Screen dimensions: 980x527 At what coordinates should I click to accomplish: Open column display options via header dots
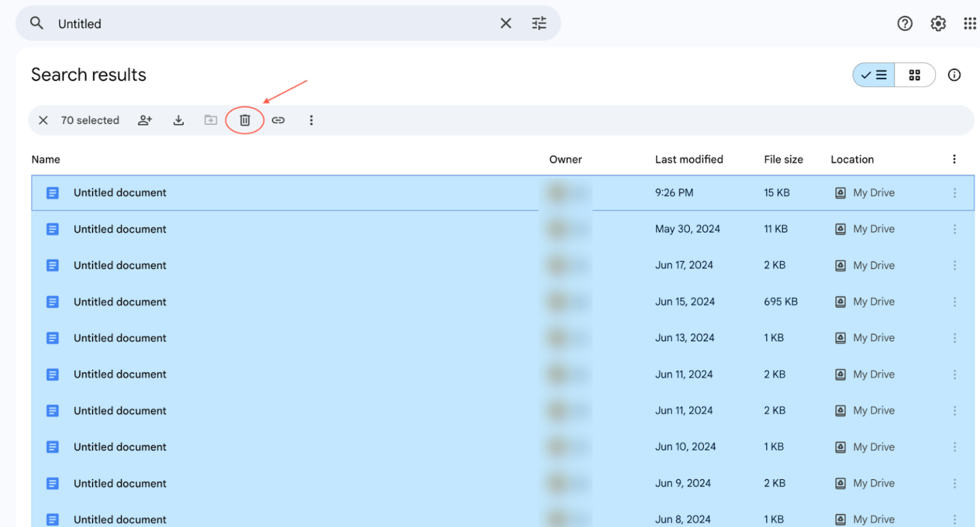(954, 159)
